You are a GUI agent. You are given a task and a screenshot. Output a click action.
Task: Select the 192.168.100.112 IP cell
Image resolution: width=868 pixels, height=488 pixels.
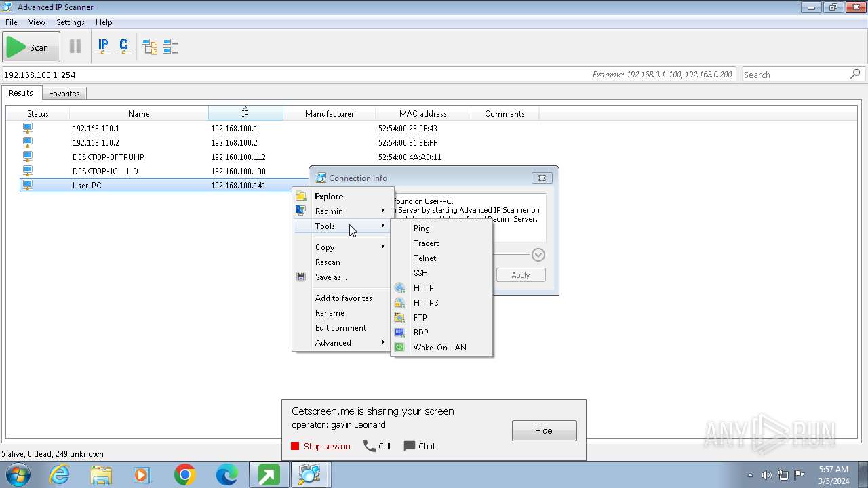pos(238,157)
